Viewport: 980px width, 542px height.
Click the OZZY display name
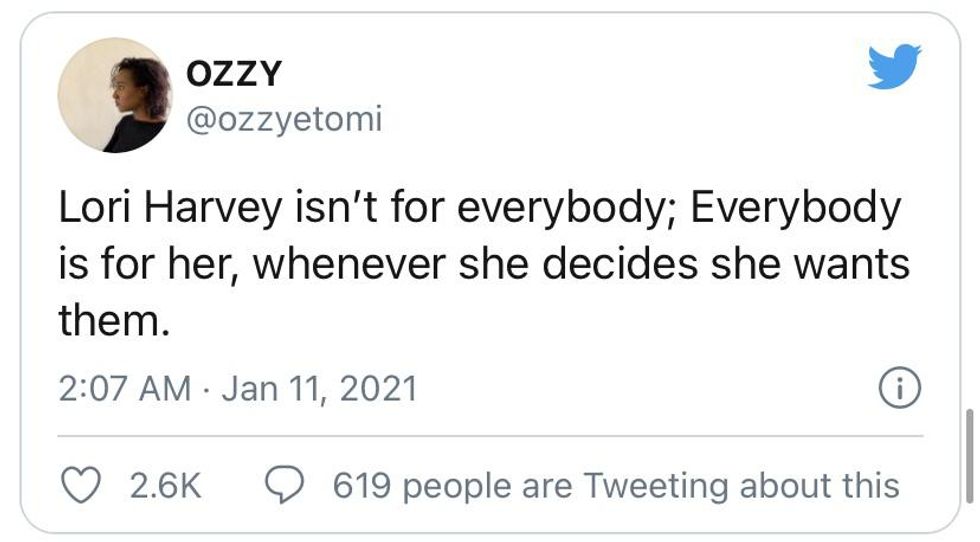point(234,73)
